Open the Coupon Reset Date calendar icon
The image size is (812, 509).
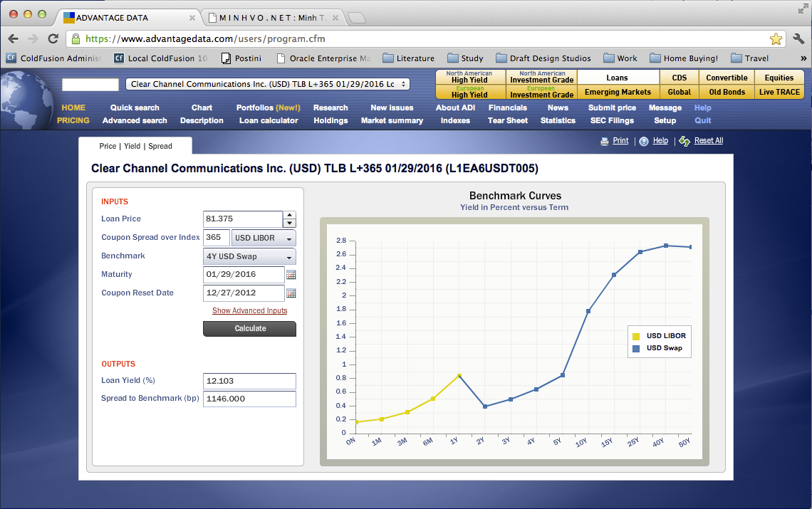tap(291, 293)
